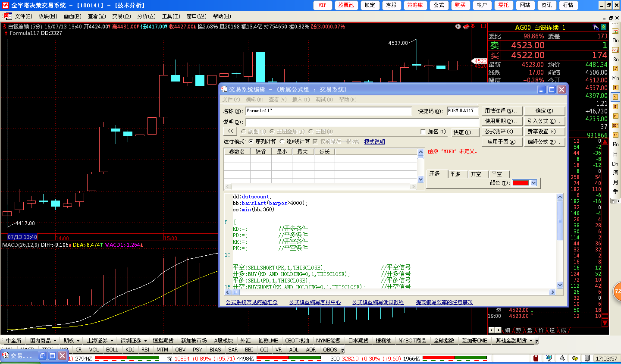This screenshot has height=364, width=621.
Task: Select the 月 (monthly) period in the sidebar
Action: [615, 182]
